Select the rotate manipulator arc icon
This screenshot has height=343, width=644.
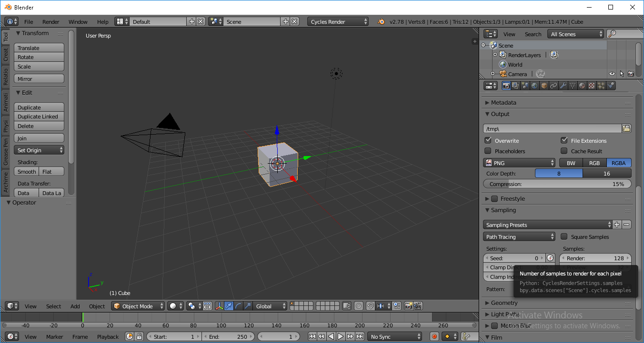(238, 306)
